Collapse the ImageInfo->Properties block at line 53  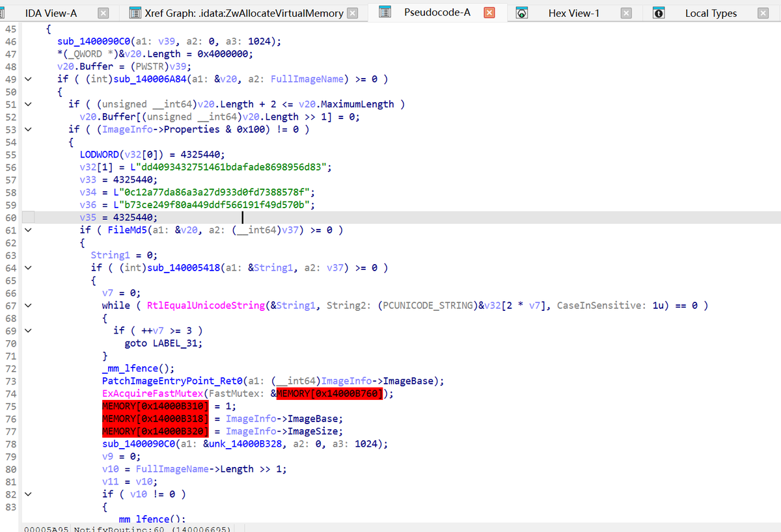pyautogui.click(x=27, y=129)
